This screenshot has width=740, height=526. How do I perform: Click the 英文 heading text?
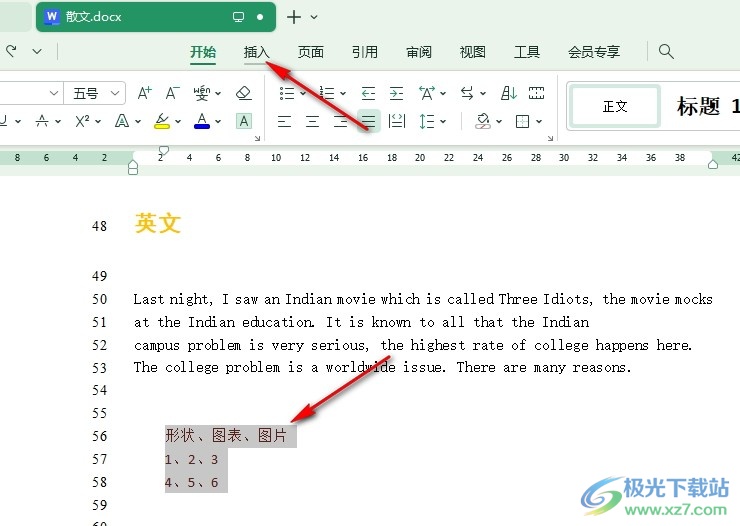click(x=158, y=223)
